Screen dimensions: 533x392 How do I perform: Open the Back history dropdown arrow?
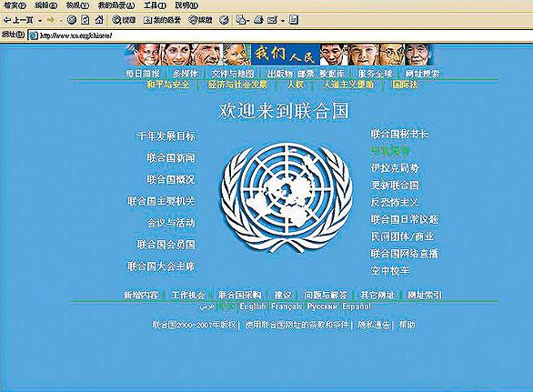(x=40, y=21)
